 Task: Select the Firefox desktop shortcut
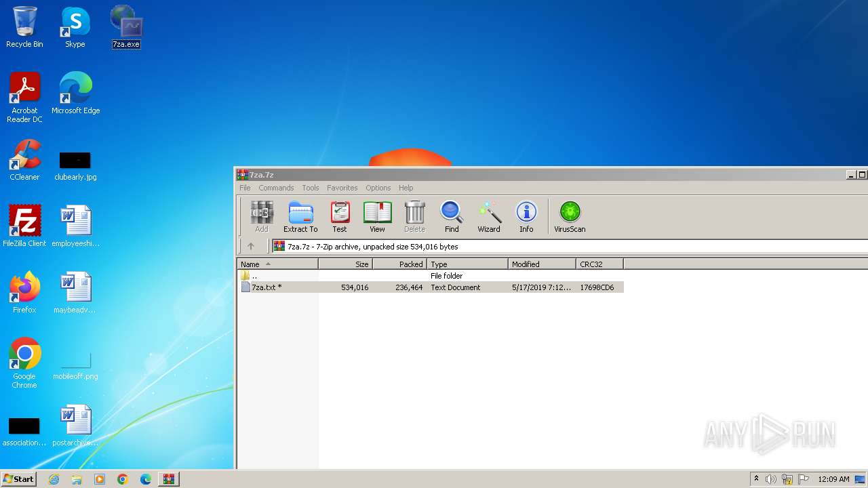[24, 293]
